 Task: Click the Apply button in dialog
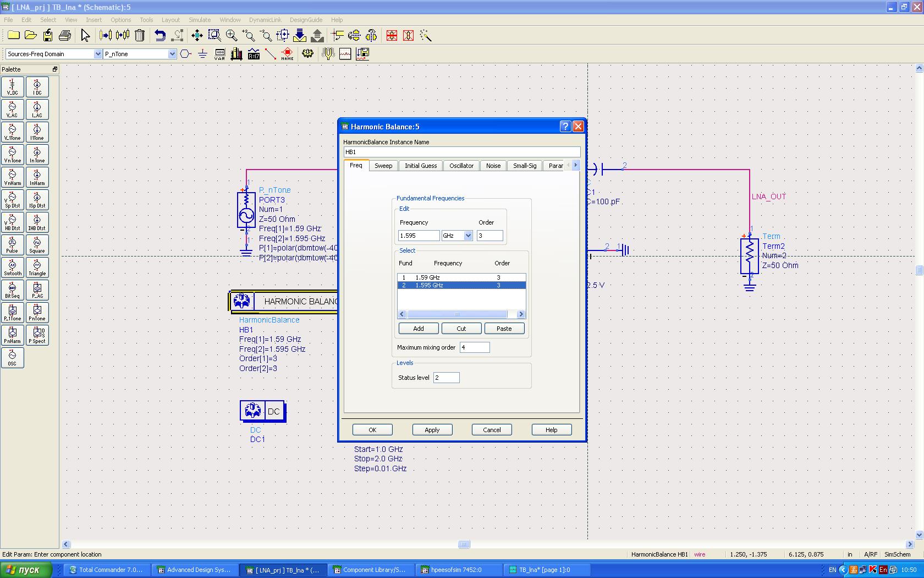[432, 430]
